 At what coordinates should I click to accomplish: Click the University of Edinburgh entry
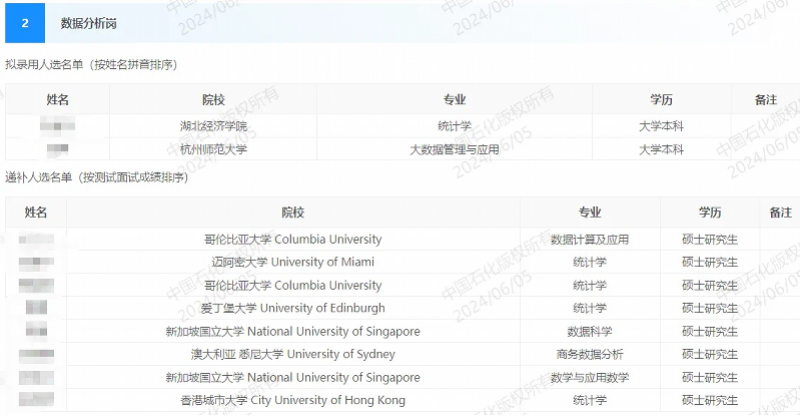click(x=293, y=308)
